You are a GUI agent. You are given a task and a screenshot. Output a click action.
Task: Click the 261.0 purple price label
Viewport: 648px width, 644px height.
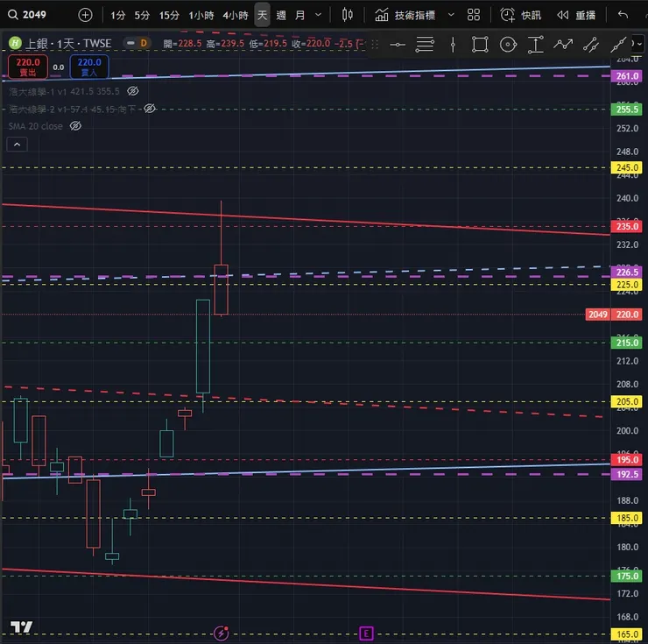tap(626, 76)
